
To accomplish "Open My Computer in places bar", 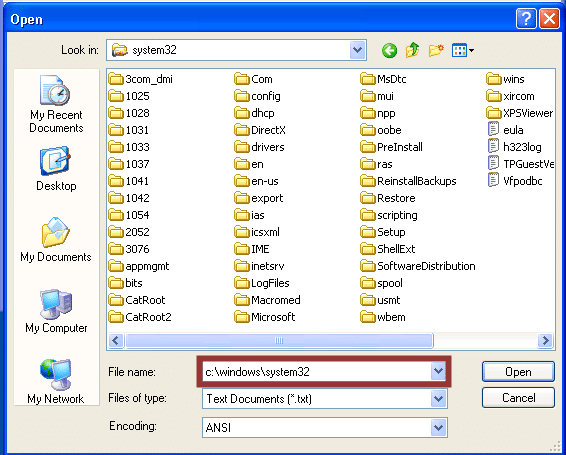I will pos(56,311).
